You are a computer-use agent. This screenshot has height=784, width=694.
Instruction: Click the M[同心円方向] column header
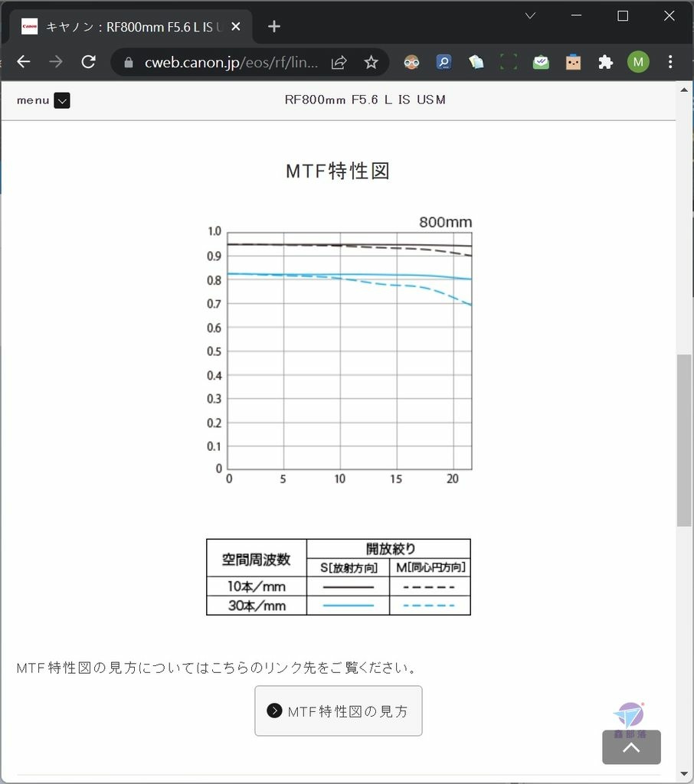click(430, 567)
